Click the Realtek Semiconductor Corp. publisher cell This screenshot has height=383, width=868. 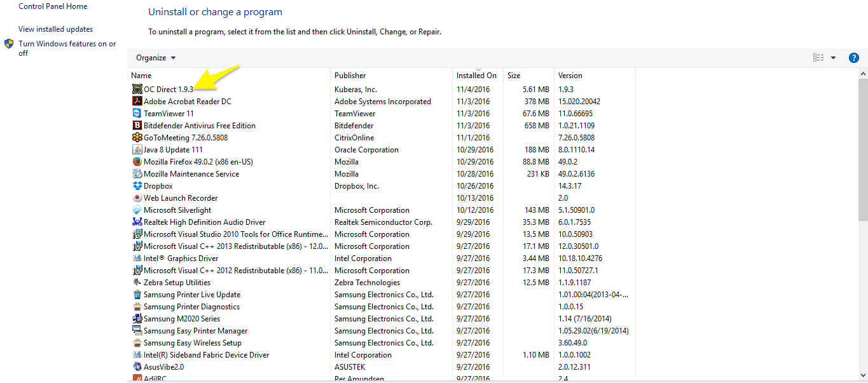coord(383,222)
